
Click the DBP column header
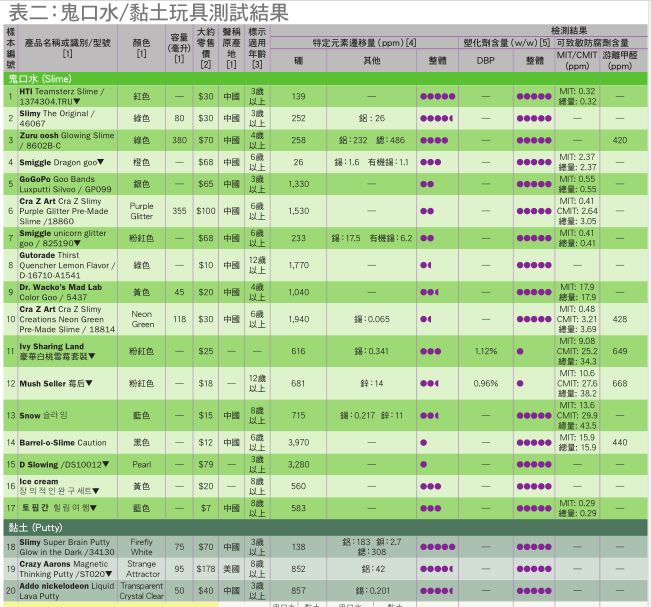[x=485, y=61]
